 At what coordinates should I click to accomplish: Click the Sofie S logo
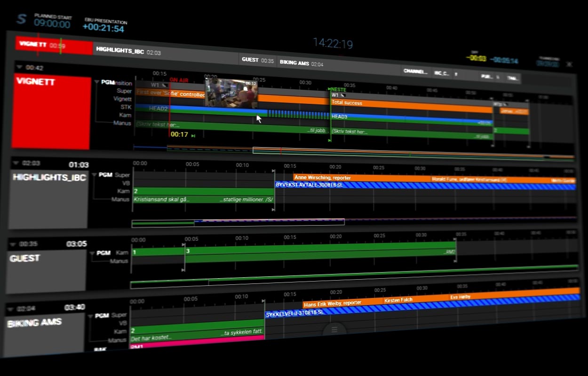(21, 19)
